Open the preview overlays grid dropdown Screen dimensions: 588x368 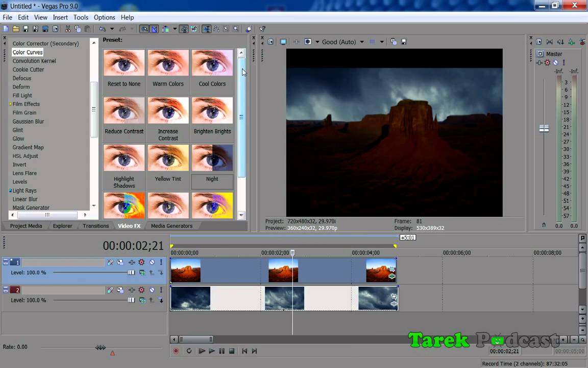tap(382, 42)
